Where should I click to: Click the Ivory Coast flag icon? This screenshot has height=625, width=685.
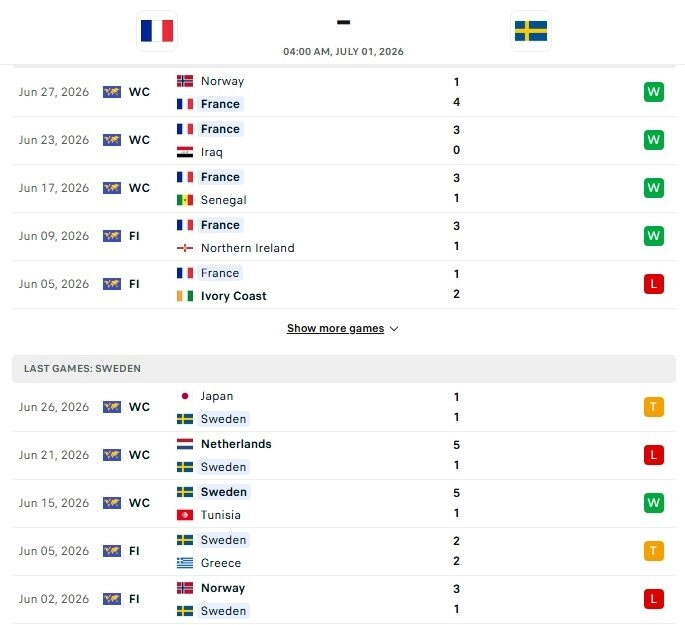click(x=185, y=296)
